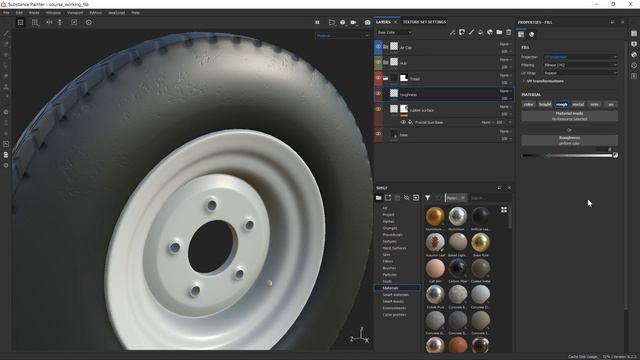Click the Shelf new window icon
Image resolution: width=640 pixels, height=360 pixels.
click(x=388, y=198)
